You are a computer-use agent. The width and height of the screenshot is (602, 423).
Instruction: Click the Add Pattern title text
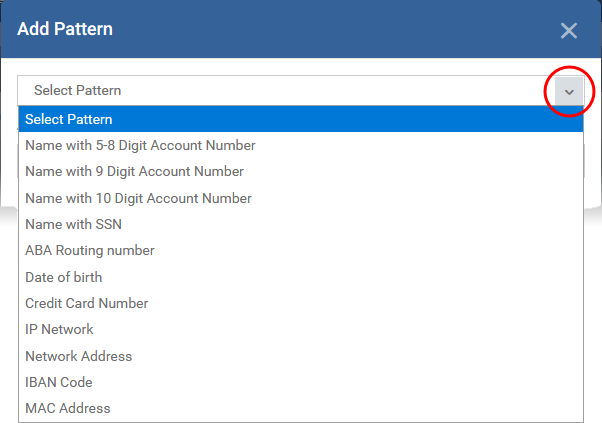pos(65,29)
